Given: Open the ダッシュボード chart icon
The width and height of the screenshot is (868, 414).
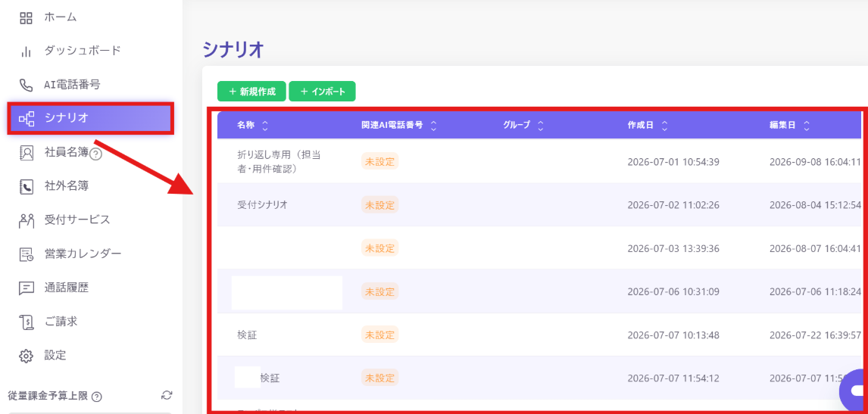Looking at the screenshot, I should 26,51.
